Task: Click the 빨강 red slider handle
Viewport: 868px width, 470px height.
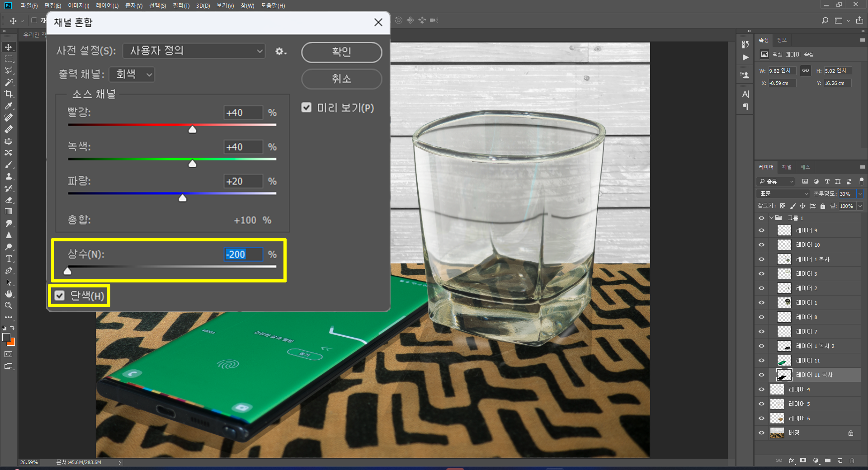Action: pyautogui.click(x=193, y=130)
